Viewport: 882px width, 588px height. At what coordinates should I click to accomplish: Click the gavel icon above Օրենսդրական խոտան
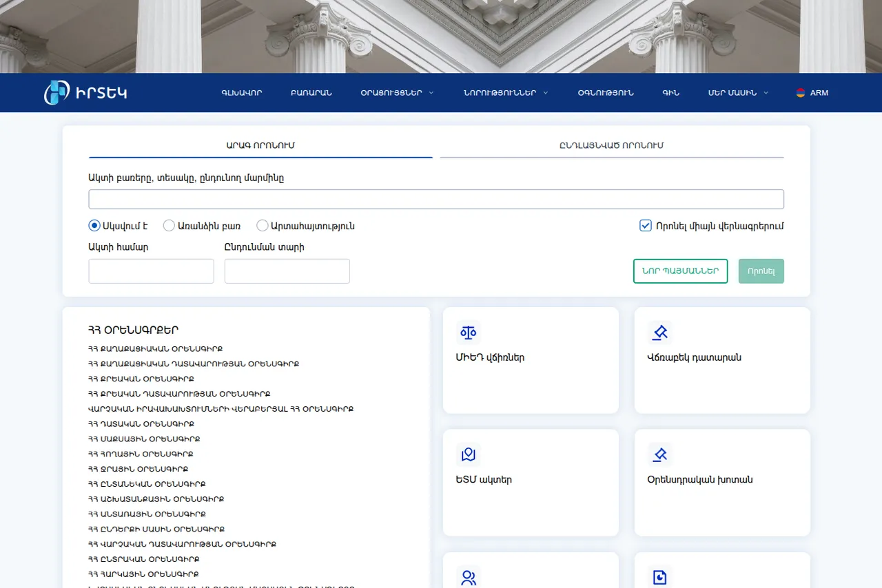(660, 455)
